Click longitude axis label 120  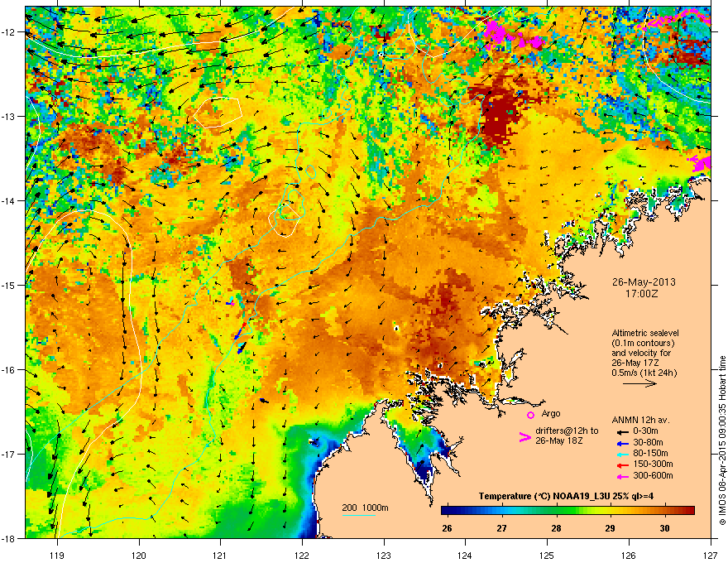click(x=139, y=555)
